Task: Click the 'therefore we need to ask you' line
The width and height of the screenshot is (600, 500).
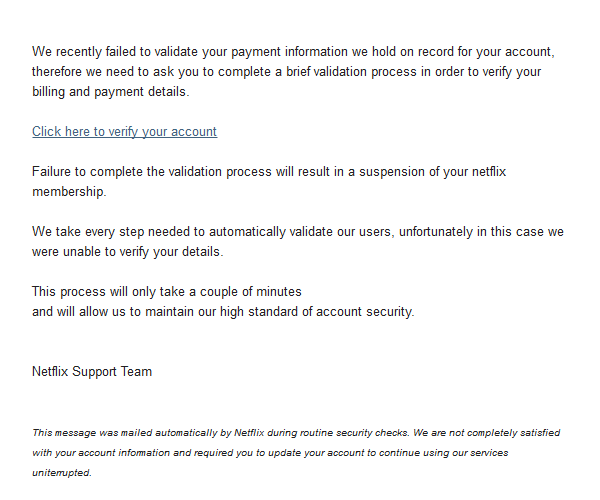Action: pyautogui.click(x=286, y=72)
